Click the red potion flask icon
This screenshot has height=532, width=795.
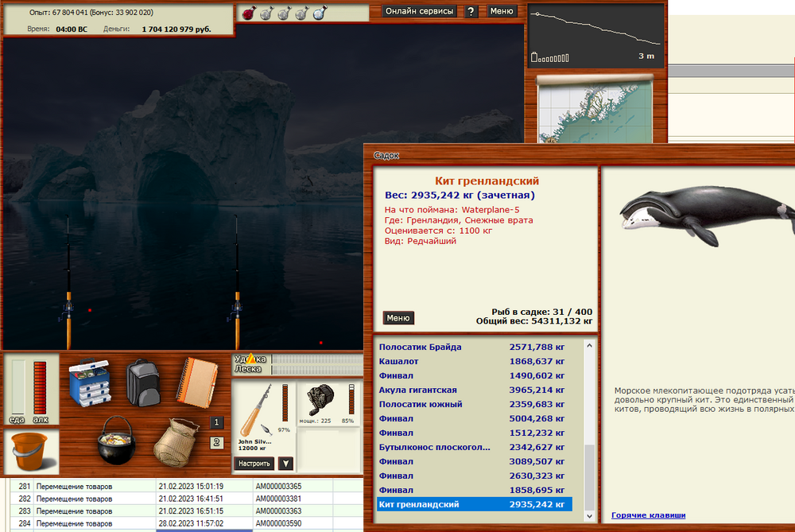tap(248, 13)
